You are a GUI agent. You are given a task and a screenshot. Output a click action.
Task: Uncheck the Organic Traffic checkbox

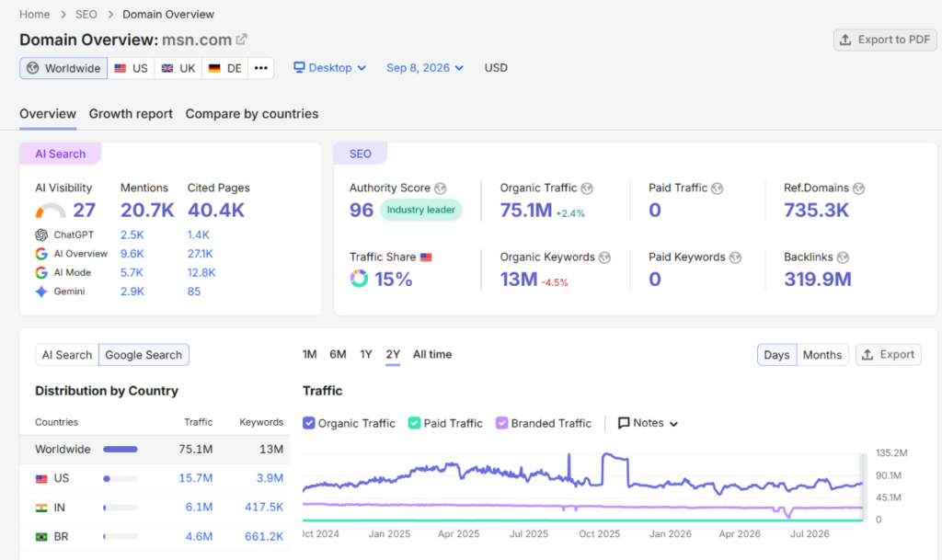click(x=309, y=423)
